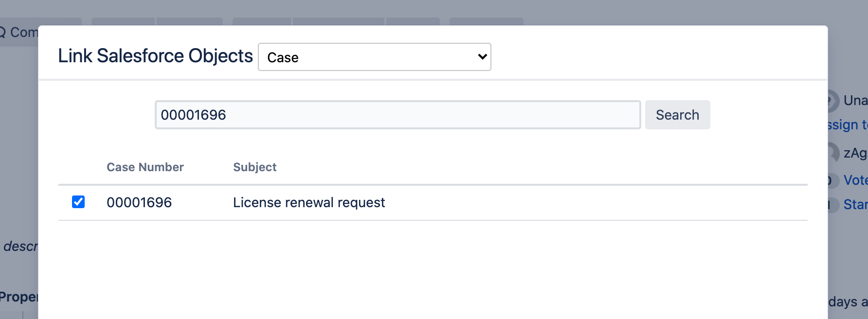Click the Comment speech bubble icon
Viewport: 868px width, 319px height.
pos(2,33)
